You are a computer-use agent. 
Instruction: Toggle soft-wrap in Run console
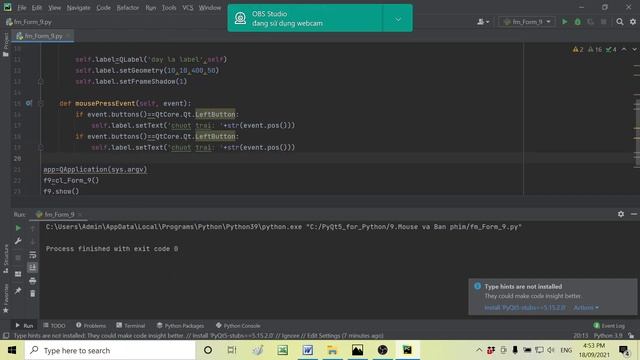pos(33,255)
